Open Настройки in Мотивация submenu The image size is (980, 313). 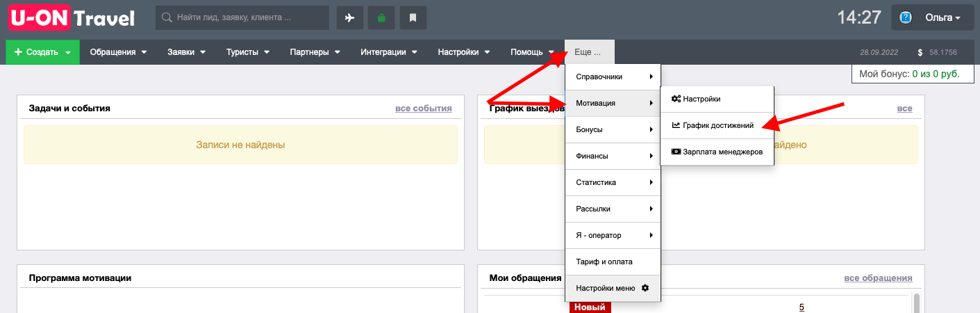pos(717,99)
